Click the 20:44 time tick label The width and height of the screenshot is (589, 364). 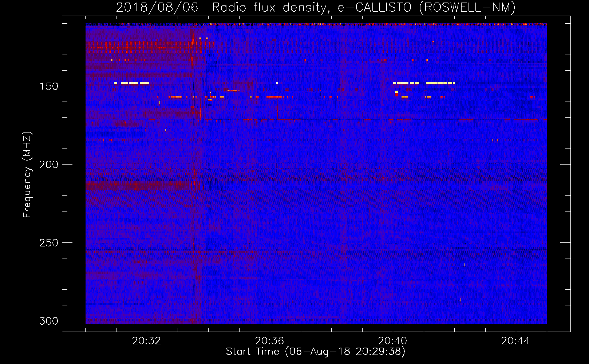515,341
